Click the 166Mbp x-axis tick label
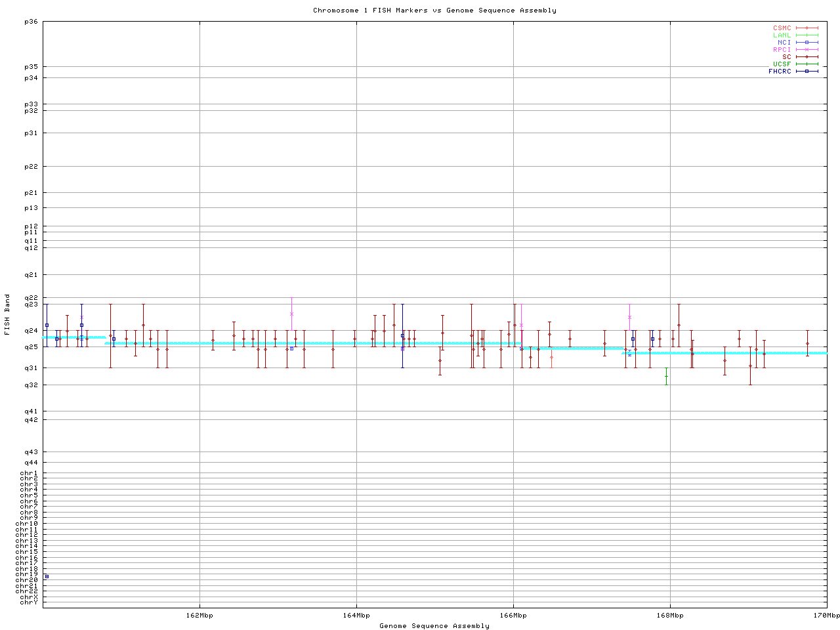Screen dimensions: 840x630 click(513, 616)
